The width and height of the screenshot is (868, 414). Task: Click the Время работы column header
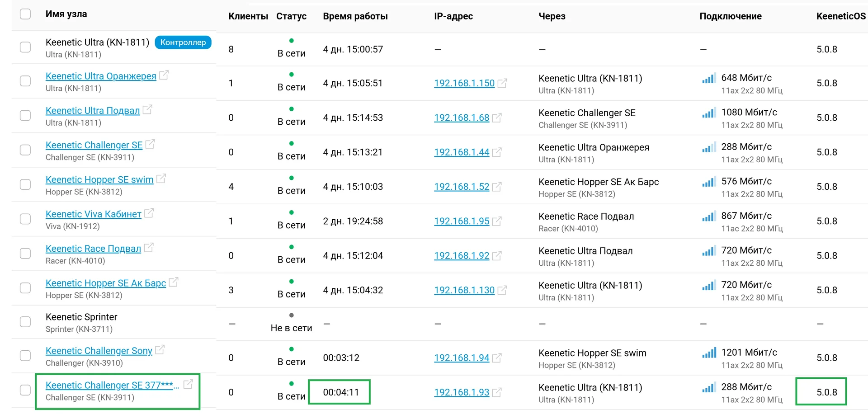pos(355,16)
